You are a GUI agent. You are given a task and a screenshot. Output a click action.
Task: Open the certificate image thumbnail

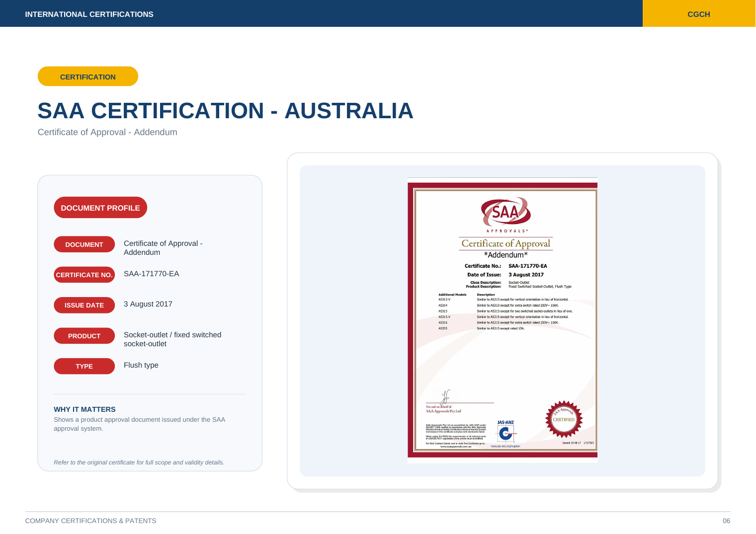(503, 320)
